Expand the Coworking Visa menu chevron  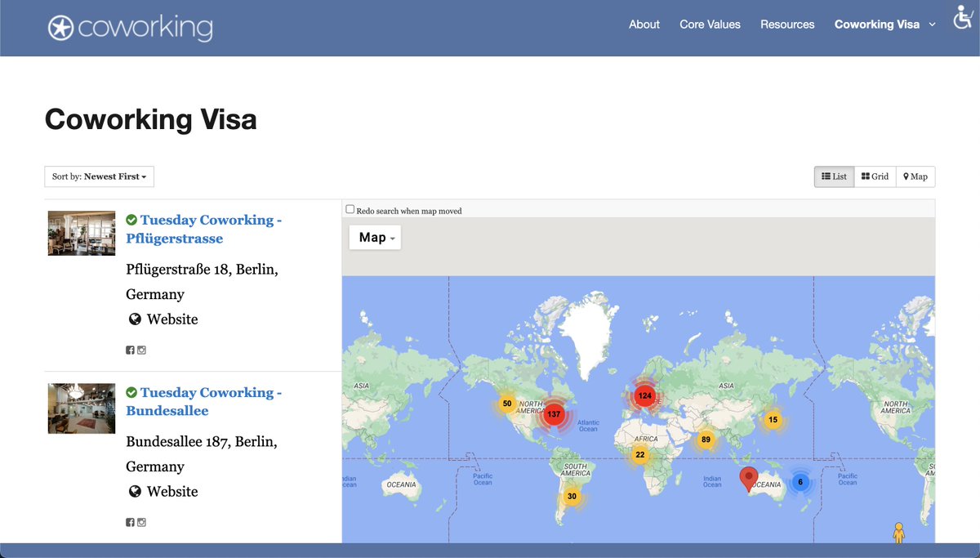click(x=932, y=25)
